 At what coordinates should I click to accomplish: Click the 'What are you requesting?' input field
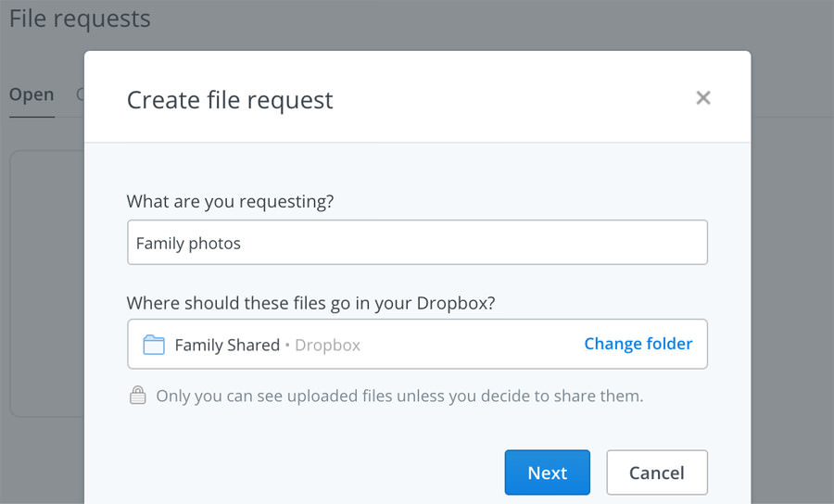pyautogui.click(x=418, y=243)
